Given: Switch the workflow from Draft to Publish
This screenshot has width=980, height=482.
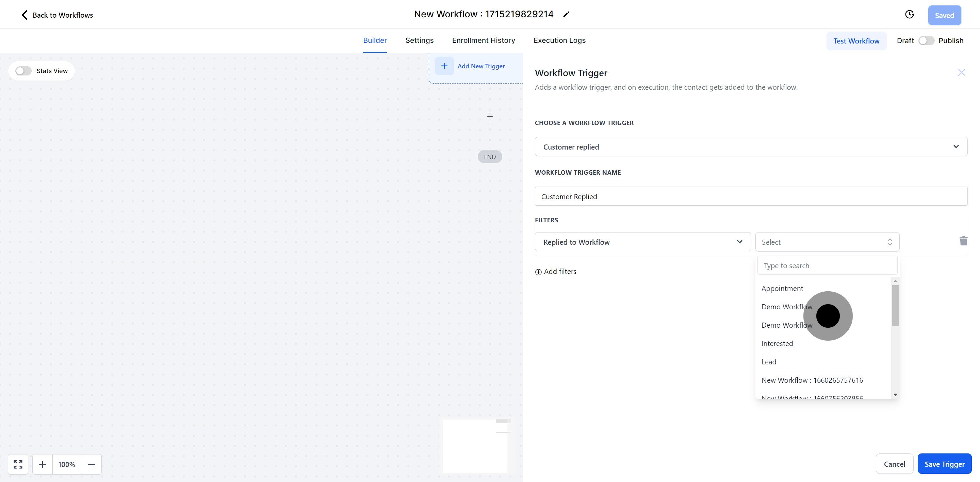Looking at the screenshot, I should tap(926, 40).
